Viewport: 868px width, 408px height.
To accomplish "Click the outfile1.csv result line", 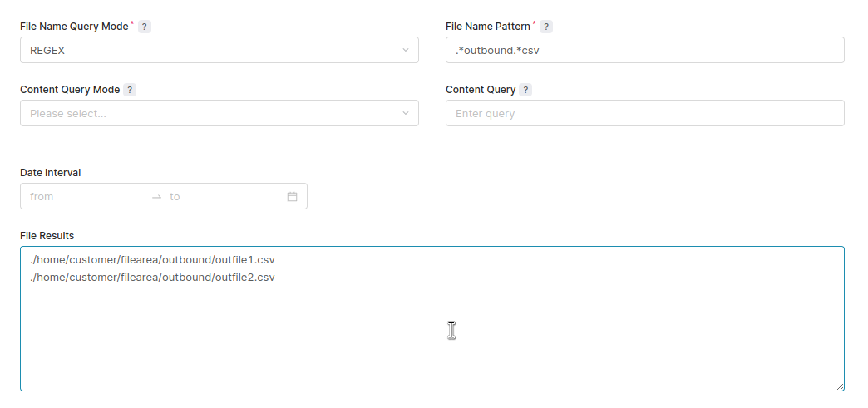I will point(152,260).
